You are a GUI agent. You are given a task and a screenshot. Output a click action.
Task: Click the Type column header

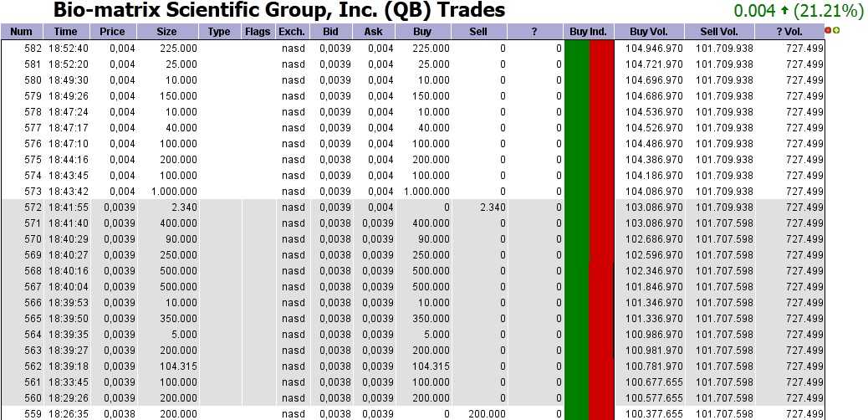219,32
